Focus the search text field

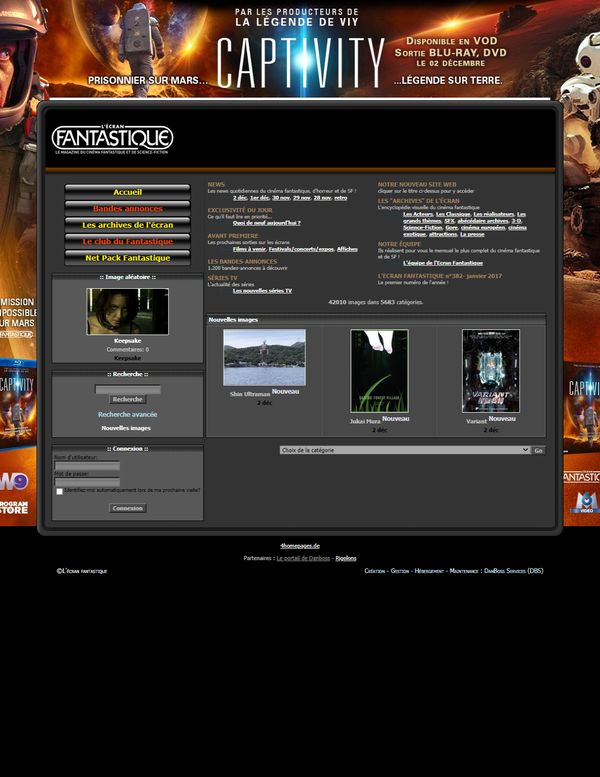(x=127, y=390)
